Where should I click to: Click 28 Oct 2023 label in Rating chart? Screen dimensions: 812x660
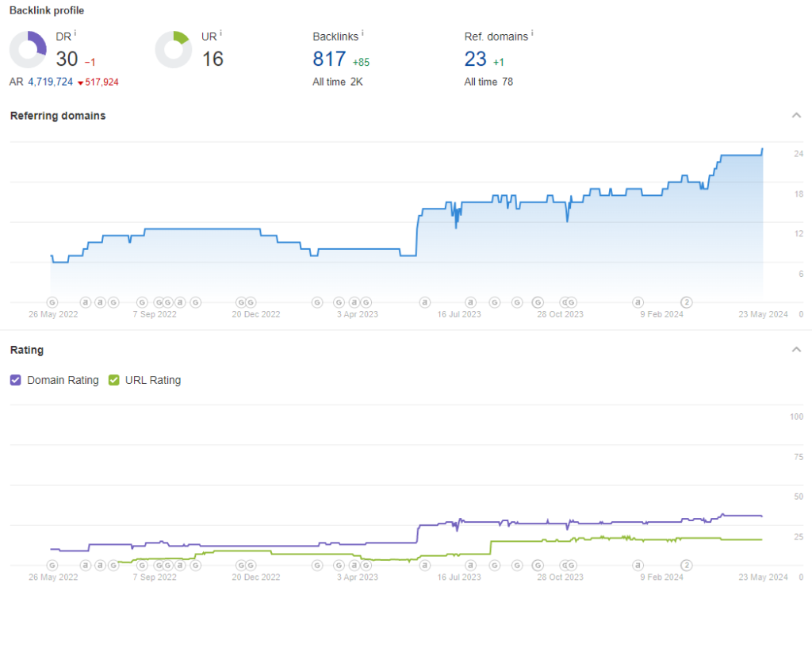560,577
